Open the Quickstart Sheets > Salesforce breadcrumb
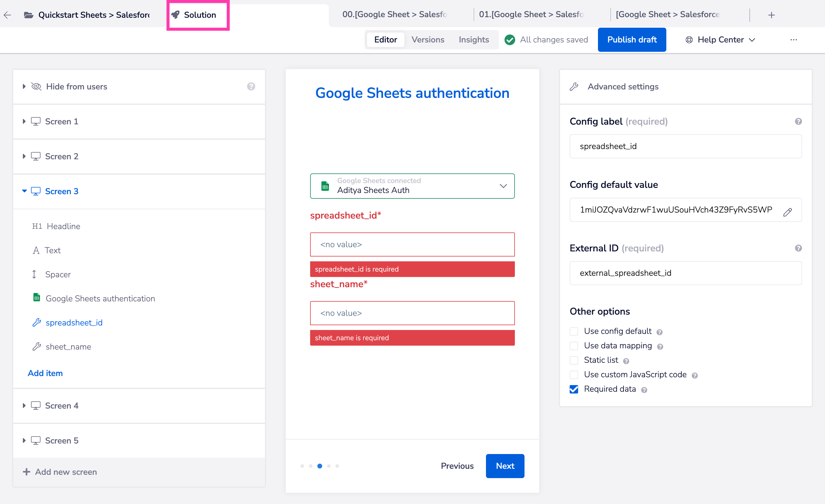825x504 pixels. coord(94,15)
